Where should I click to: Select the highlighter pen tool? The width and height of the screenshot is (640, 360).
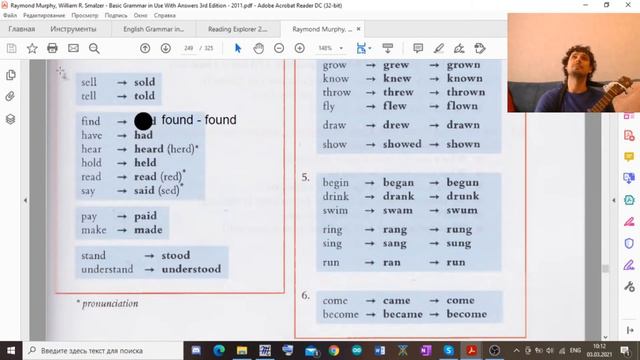(x=439, y=48)
